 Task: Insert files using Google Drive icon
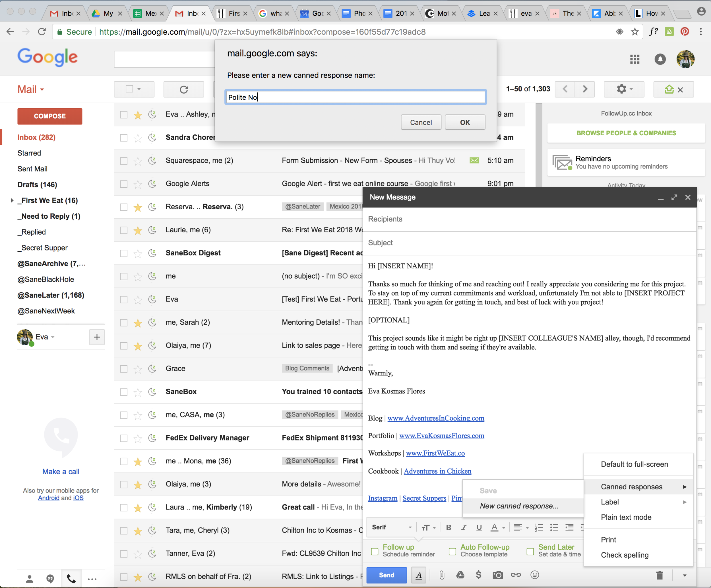coord(460,575)
